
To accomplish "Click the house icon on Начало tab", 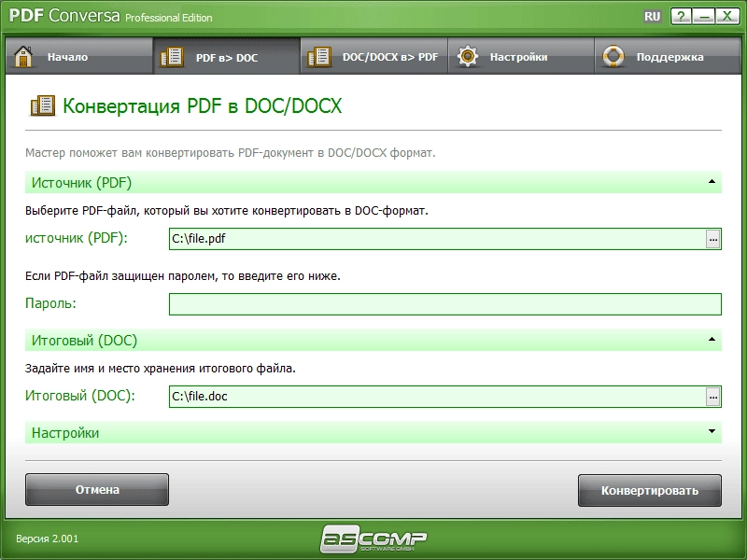I will click(22, 56).
